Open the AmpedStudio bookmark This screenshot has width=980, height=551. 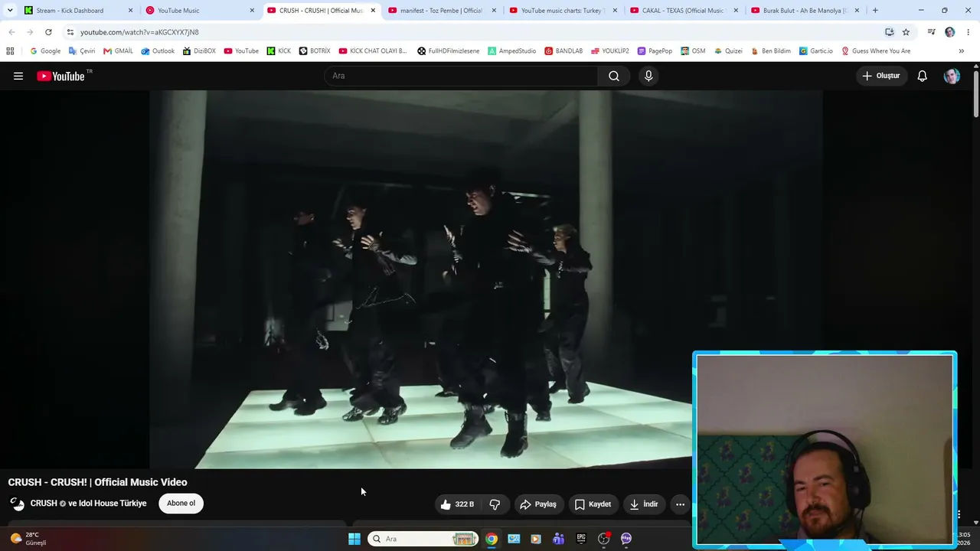[512, 51]
